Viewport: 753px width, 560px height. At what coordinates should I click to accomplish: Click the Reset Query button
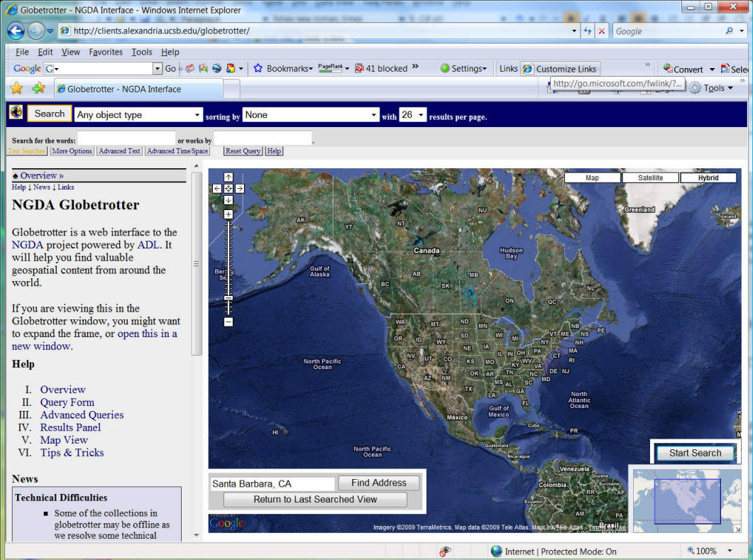pos(243,151)
